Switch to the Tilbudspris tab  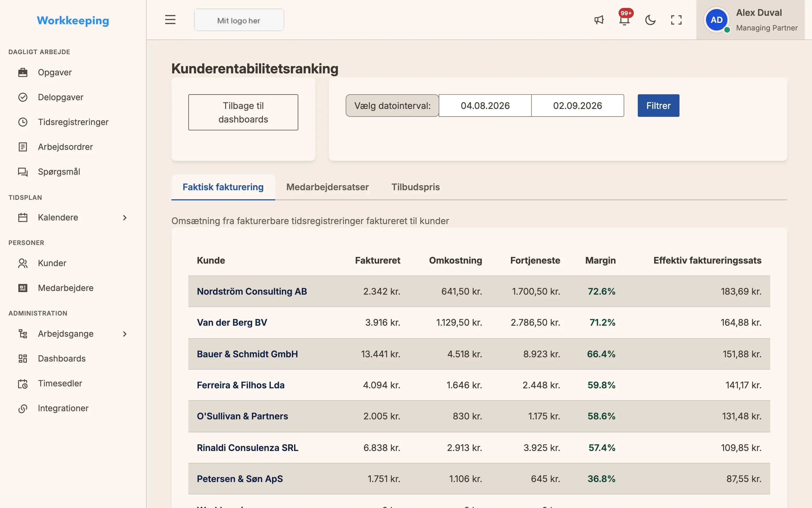click(415, 187)
